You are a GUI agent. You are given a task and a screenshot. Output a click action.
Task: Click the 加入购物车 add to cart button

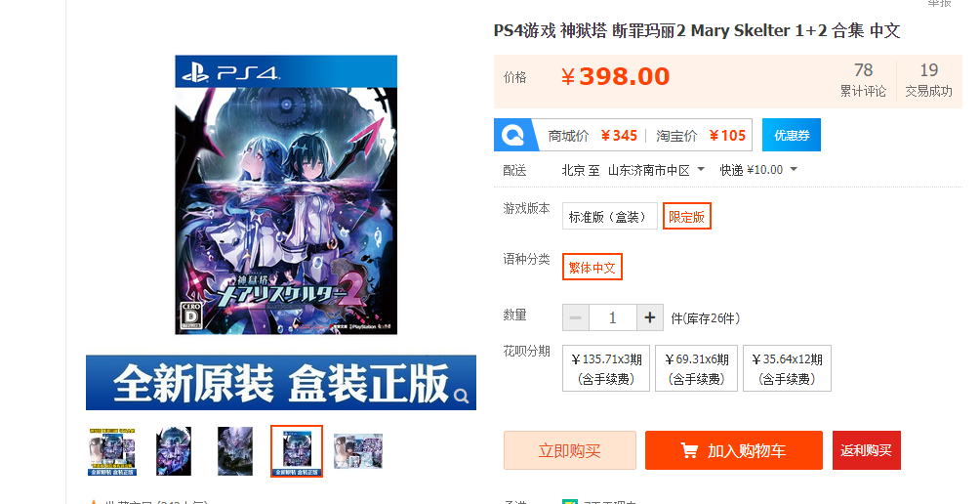pyautogui.click(x=734, y=450)
